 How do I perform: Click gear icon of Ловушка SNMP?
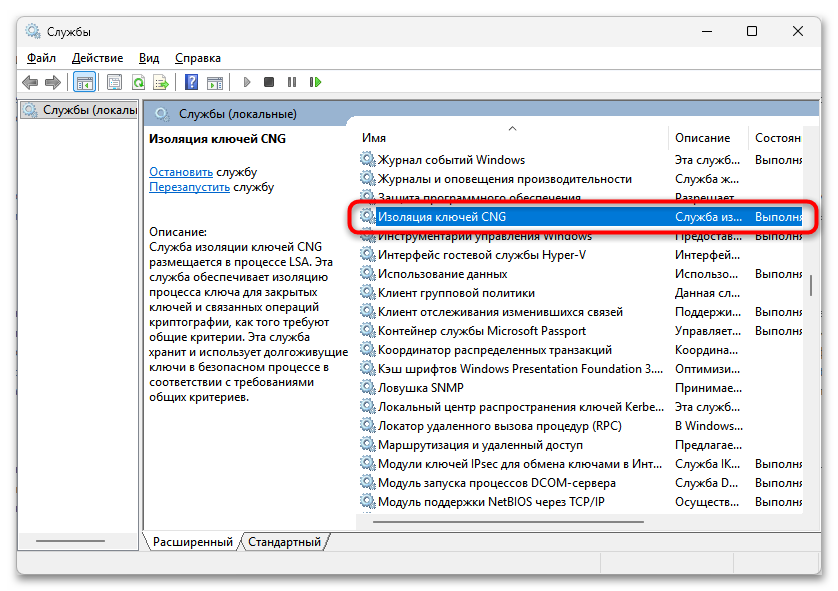tap(367, 387)
